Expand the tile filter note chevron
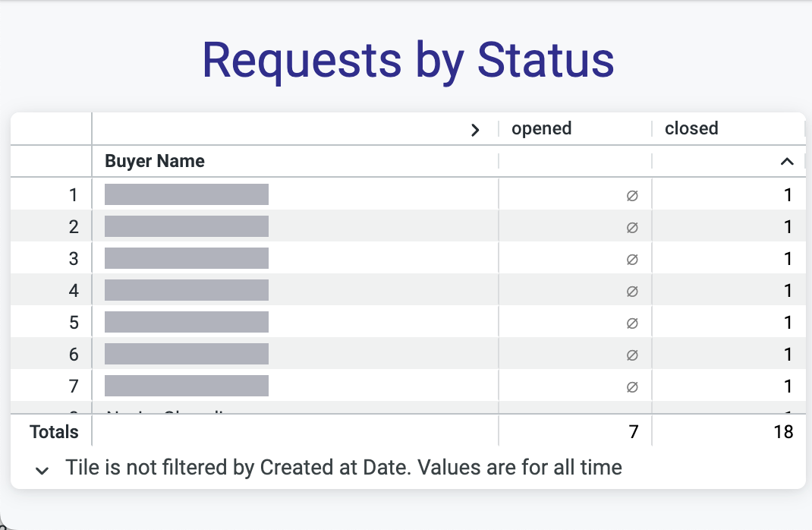This screenshot has width=812, height=530. coord(42,471)
